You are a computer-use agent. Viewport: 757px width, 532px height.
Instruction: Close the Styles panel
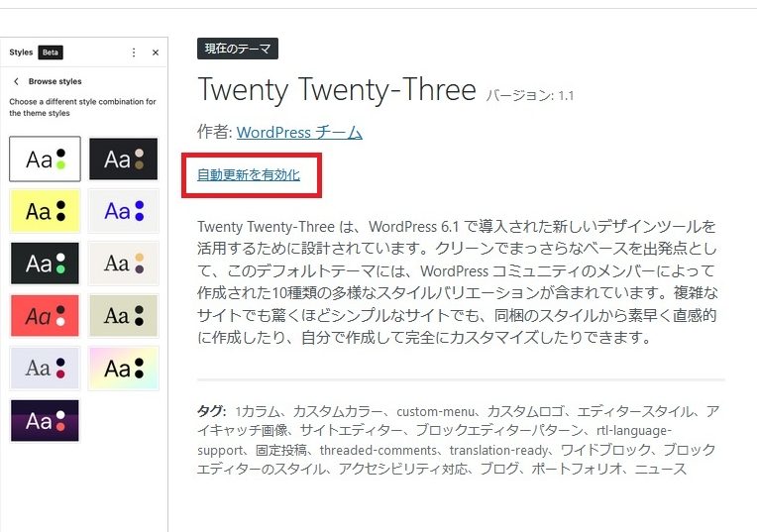point(156,53)
